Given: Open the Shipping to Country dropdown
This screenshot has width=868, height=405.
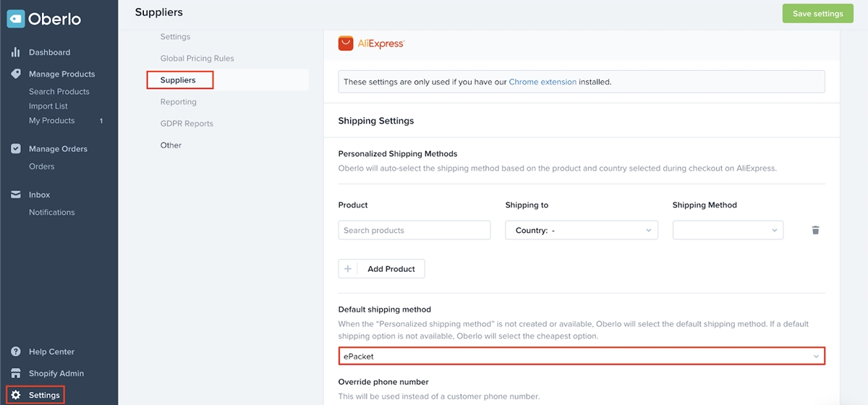Looking at the screenshot, I should [582, 230].
